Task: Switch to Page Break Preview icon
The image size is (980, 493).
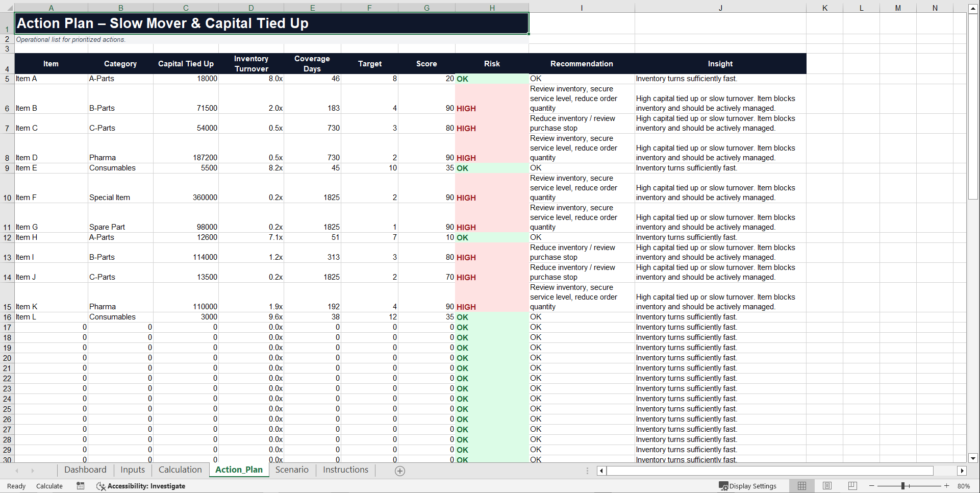Action: click(852, 486)
